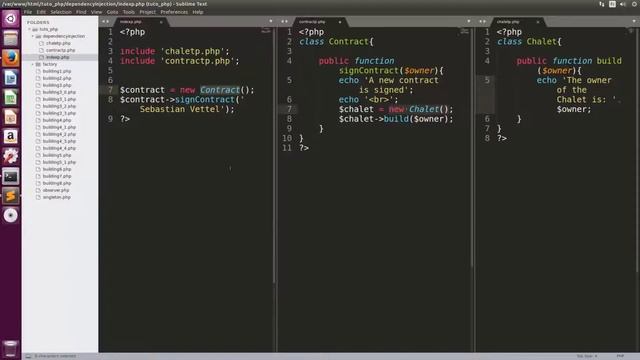Open the Terminal dock icon
Screen dimensions: 640x360
click(11, 176)
